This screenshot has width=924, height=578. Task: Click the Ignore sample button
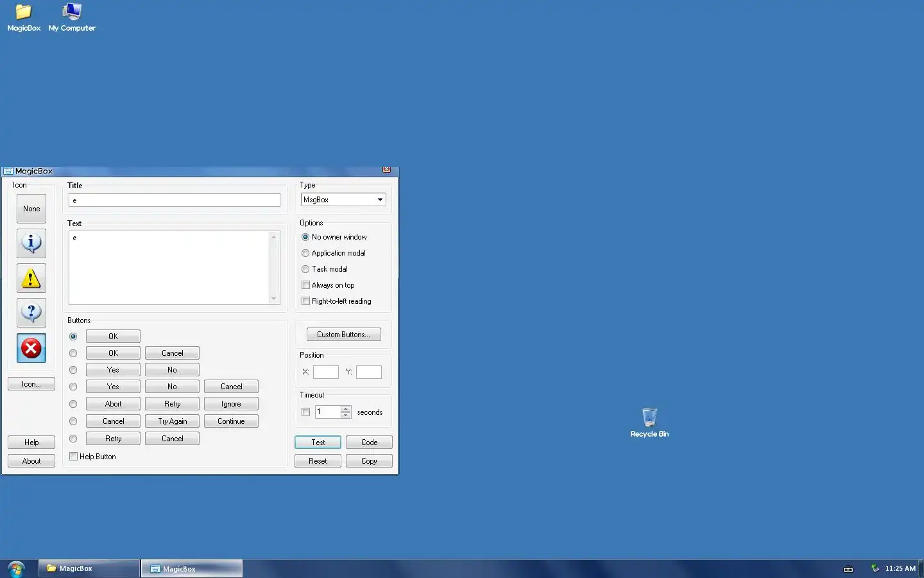(231, 404)
